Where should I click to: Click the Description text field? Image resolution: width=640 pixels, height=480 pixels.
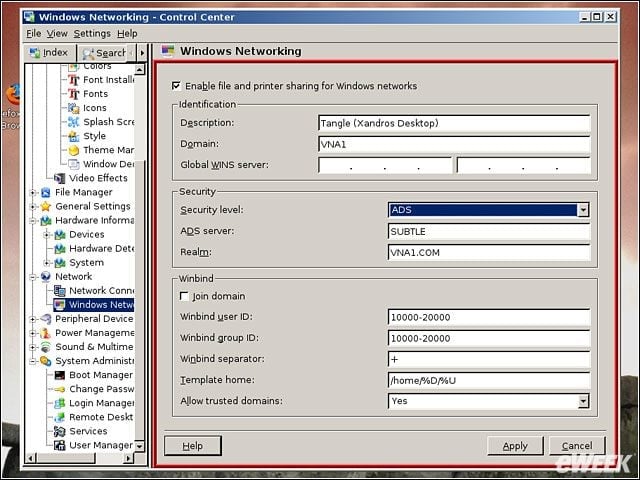point(454,123)
